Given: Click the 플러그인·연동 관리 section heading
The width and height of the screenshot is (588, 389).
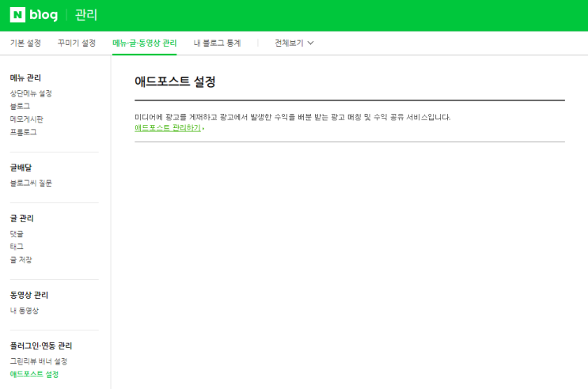Looking at the screenshot, I should (x=41, y=346).
